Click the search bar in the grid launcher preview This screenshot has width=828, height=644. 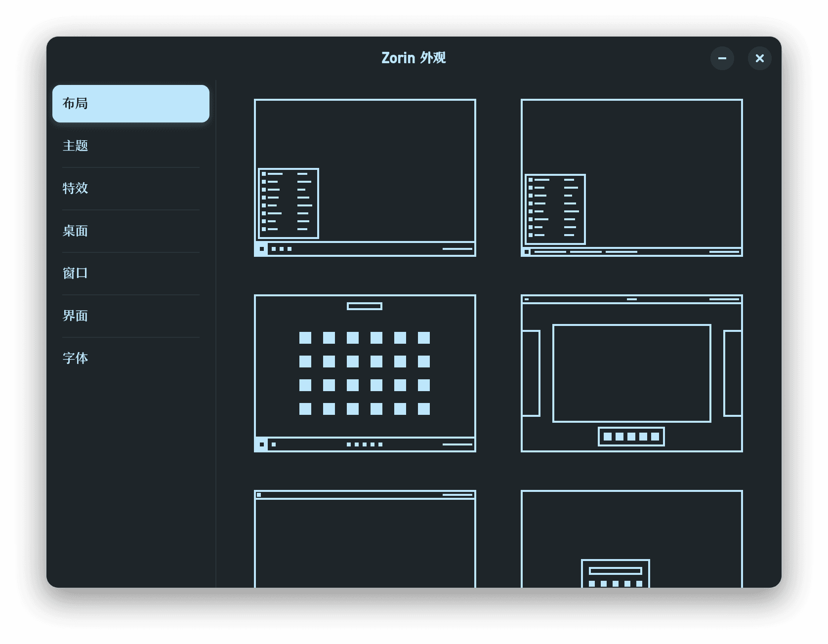(365, 306)
